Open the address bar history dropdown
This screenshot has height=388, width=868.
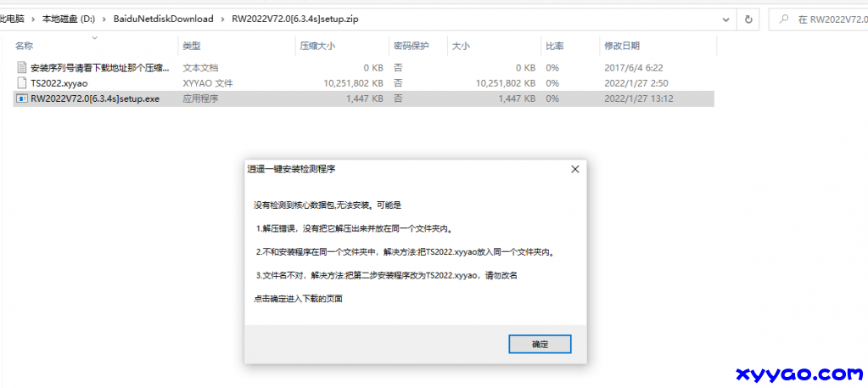click(724, 19)
